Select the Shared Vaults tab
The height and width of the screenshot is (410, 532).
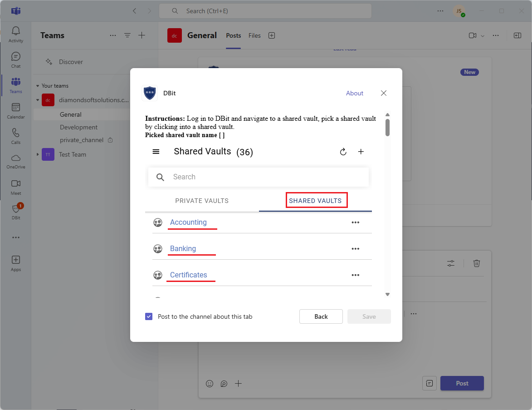coord(315,201)
